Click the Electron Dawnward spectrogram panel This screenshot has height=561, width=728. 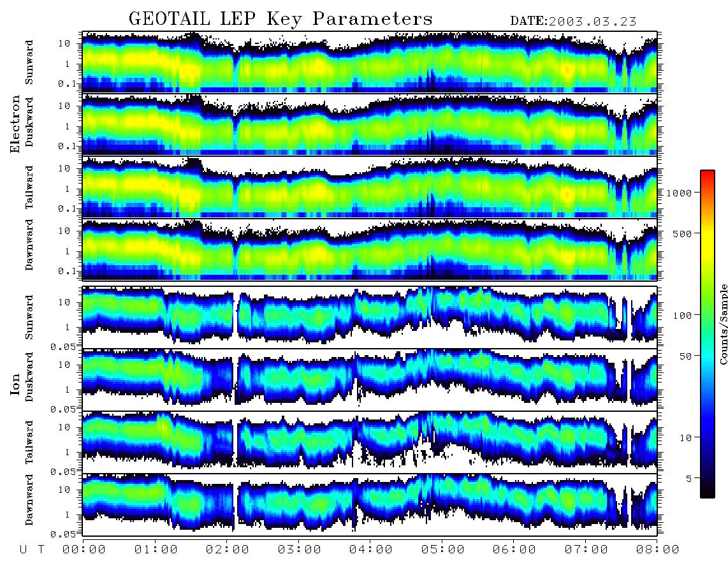point(370,249)
